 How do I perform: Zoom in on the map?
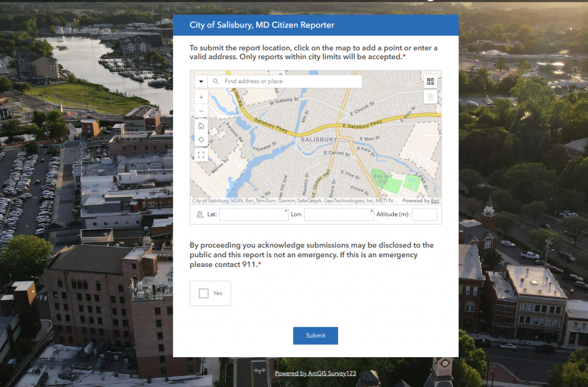click(x=201, y=97)
